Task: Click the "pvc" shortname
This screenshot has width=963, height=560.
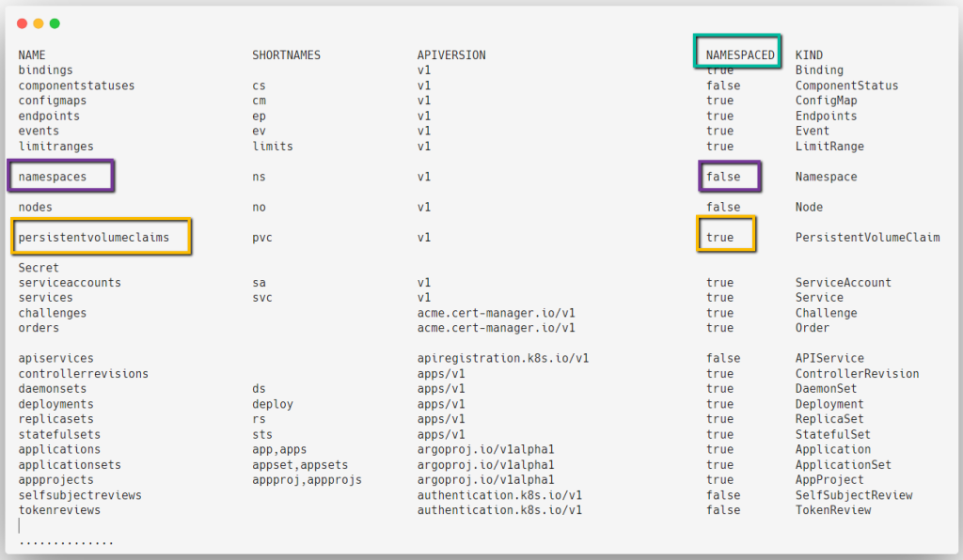Action: [x=260, y=237]
